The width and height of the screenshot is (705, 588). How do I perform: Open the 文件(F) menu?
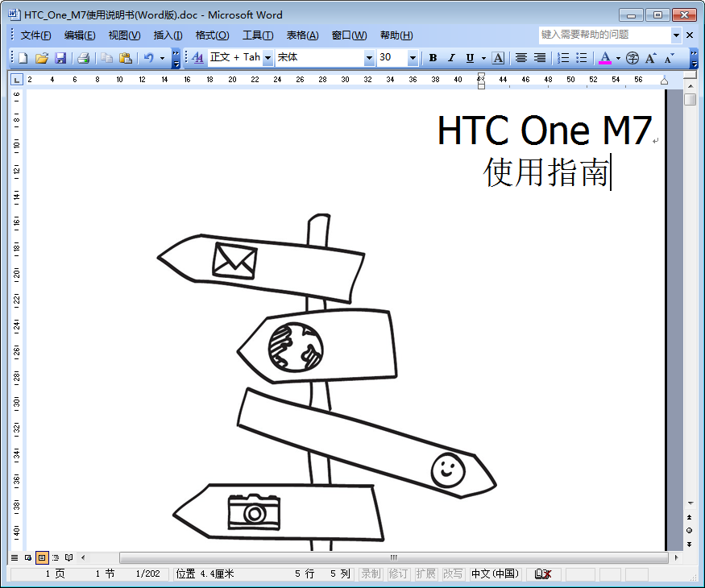coord(35,35)
